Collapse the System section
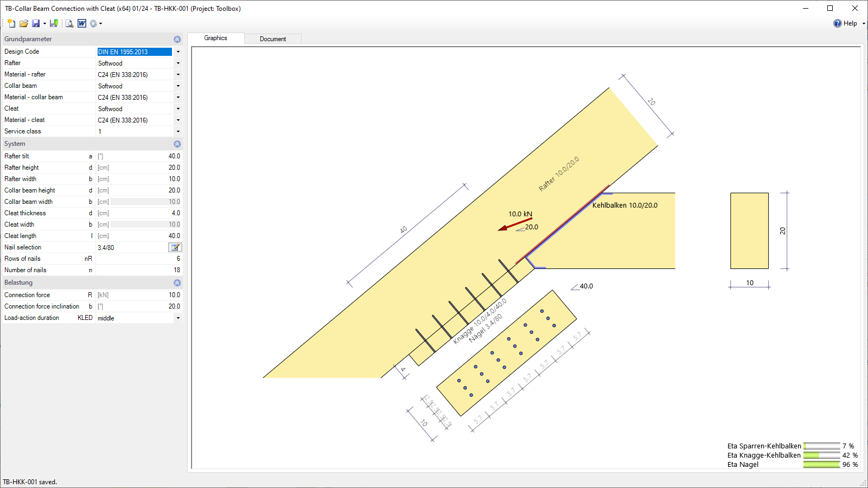 tap(177, 144)
